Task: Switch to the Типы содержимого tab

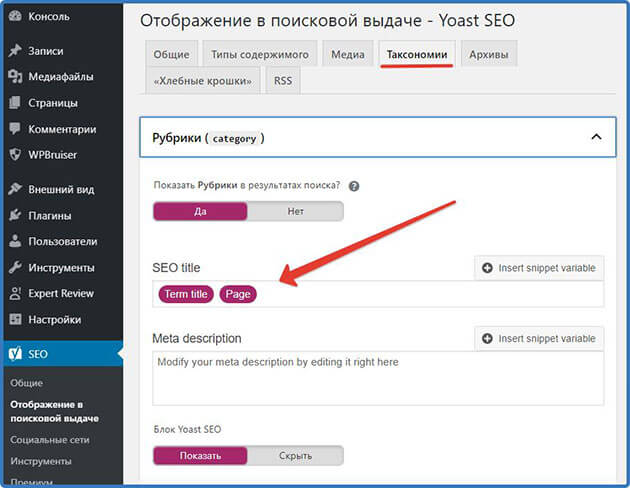Action: coord(260,54)
